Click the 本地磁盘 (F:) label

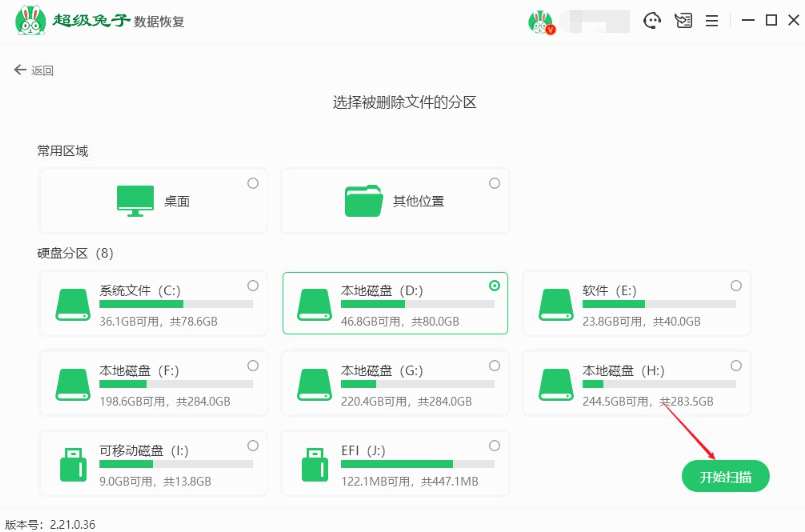pyautogui.click(x=140, y=371)
